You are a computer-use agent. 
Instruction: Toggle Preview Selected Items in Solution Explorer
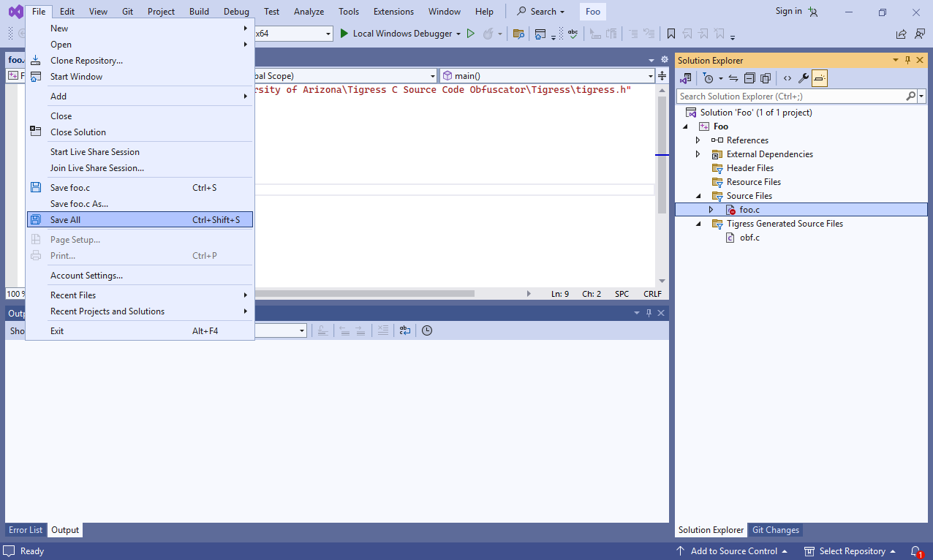[x=819, y=78]
